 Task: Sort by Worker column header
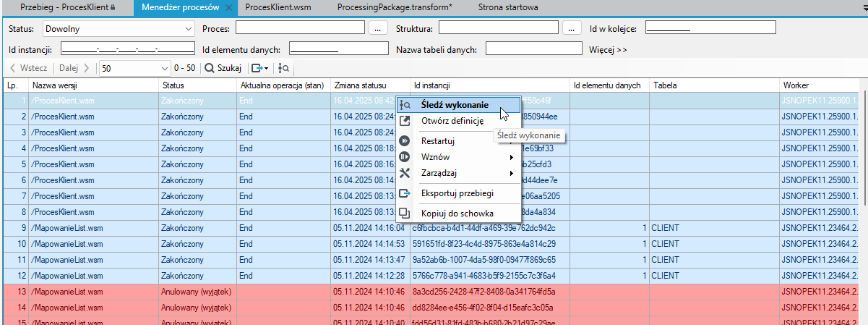(820, 85)
